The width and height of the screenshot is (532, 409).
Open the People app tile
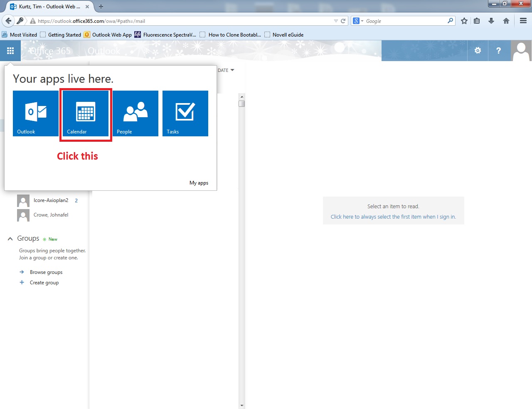pos(135,113)
